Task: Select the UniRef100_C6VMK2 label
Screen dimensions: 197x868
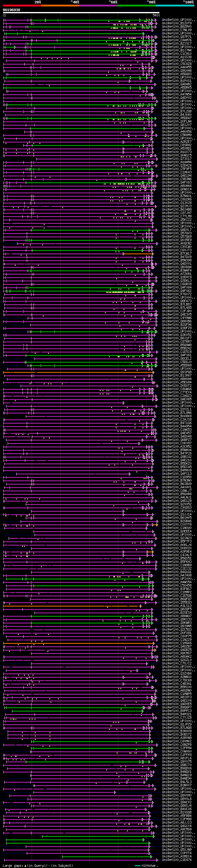Action: pyautogui.click(x=177, y=741)
